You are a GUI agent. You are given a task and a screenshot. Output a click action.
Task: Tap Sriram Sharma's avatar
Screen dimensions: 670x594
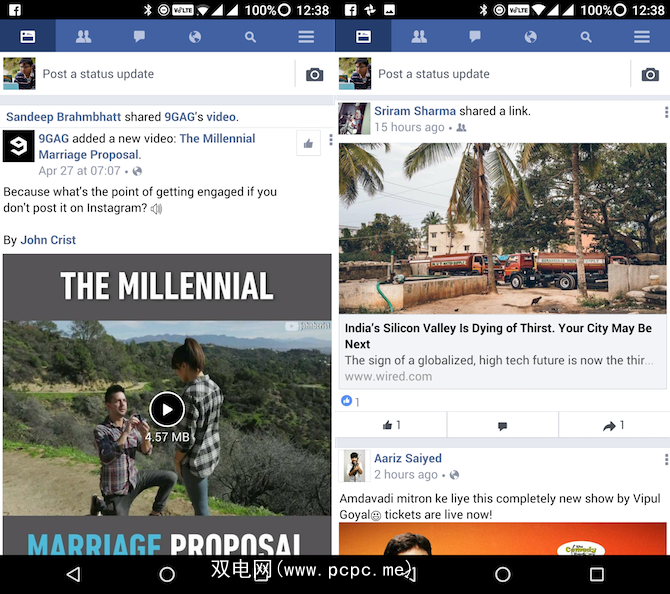(x=354, y=118)
